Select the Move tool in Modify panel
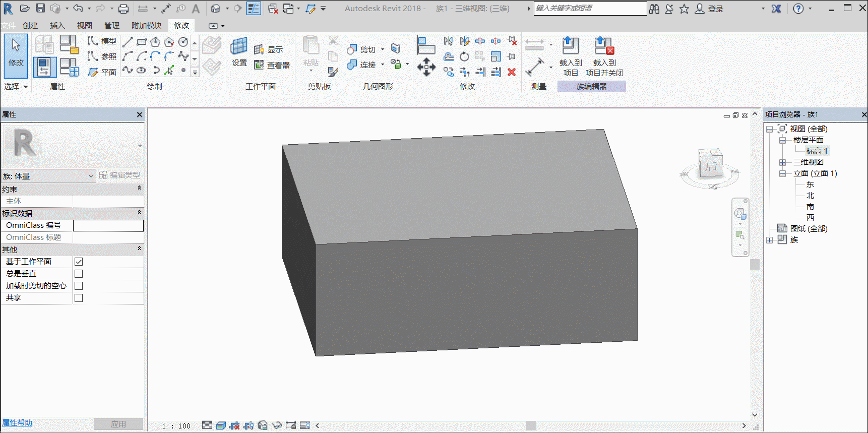This screenshot has height=433, width=868. [426, 67]
